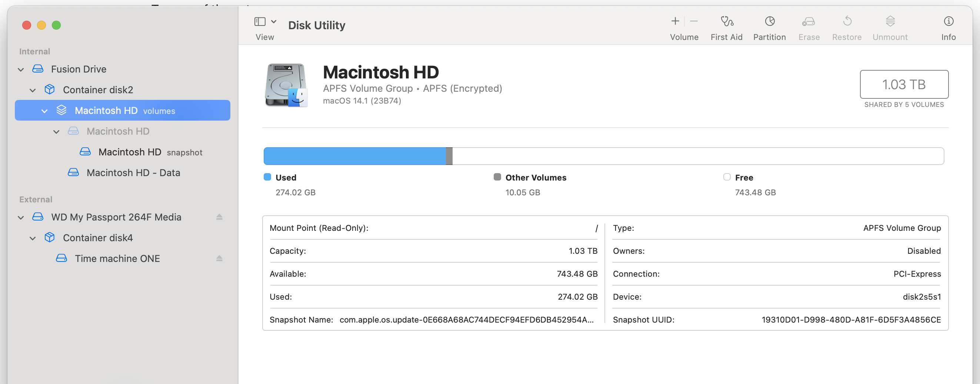Click the blue Used storage bar segment

pos(354,156)
